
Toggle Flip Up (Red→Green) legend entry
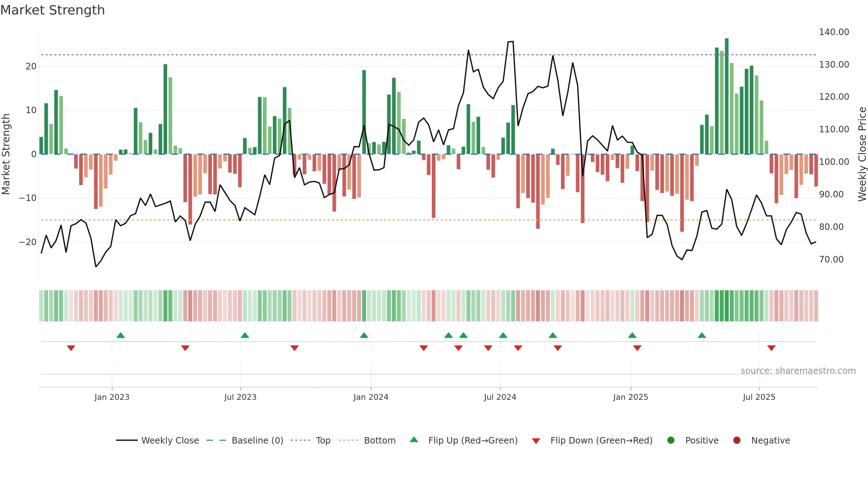tap(464, 440)
